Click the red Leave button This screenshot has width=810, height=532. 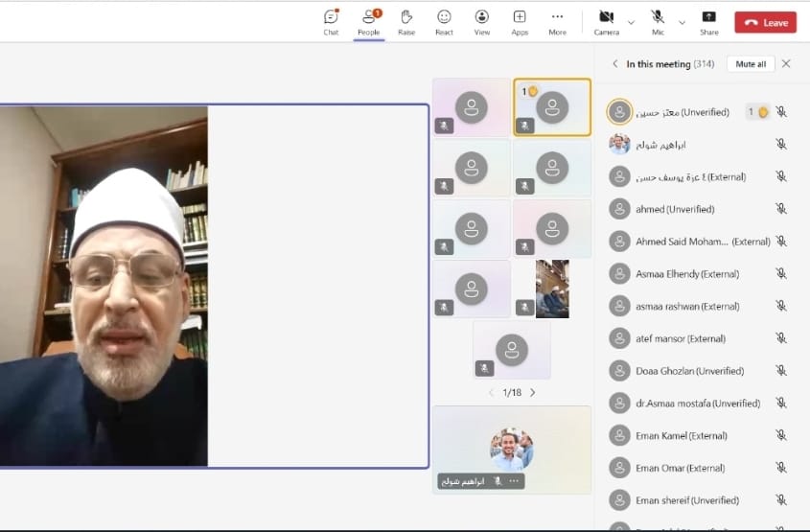coord(765,22)
